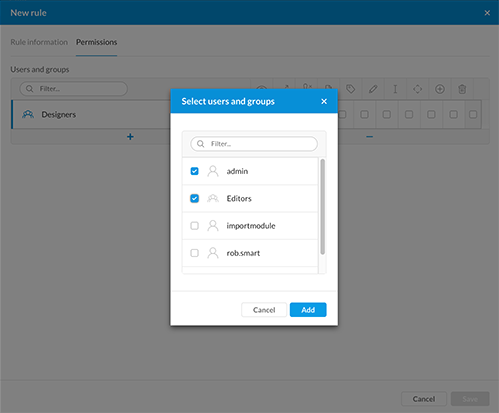Click search icon in Users and groups filter

tap(30, 89)
